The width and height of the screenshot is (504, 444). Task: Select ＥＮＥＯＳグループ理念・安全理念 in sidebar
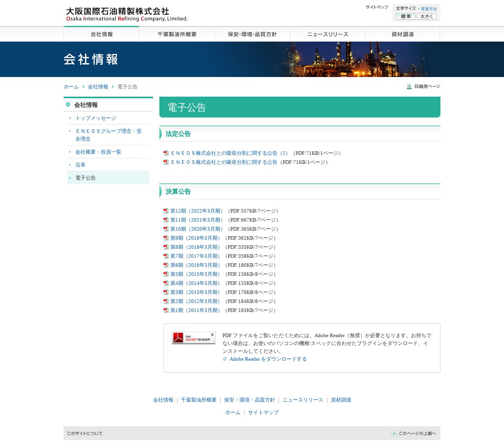[x=108, y=135]
